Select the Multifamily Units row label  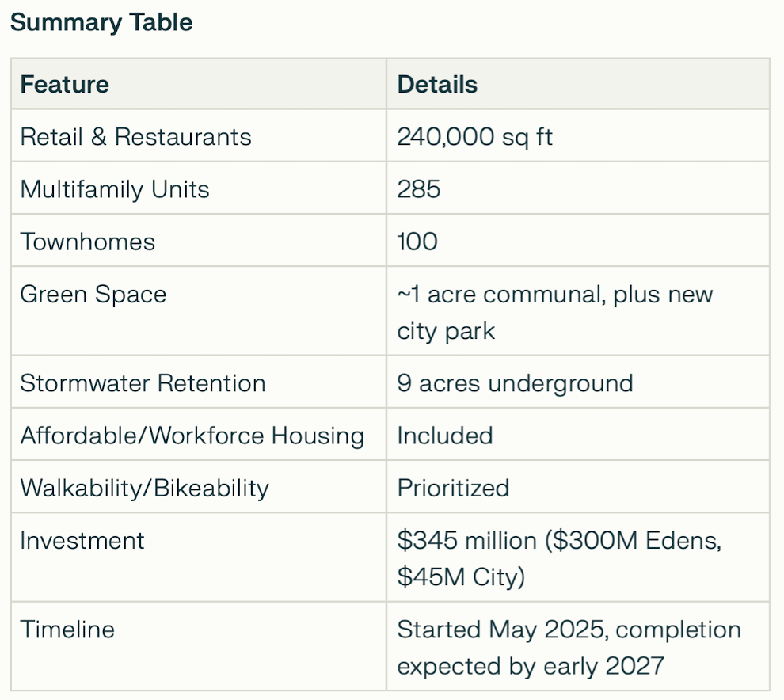click(x=115, y=189)
